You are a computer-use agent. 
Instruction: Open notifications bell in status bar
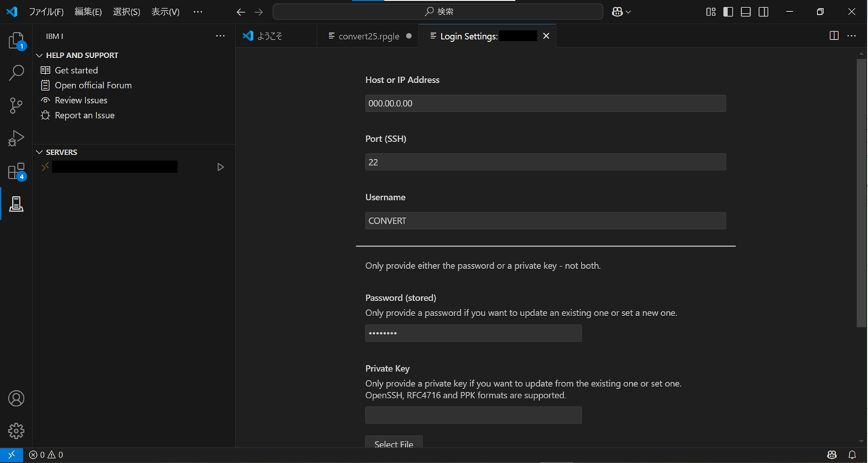point(852,455)
